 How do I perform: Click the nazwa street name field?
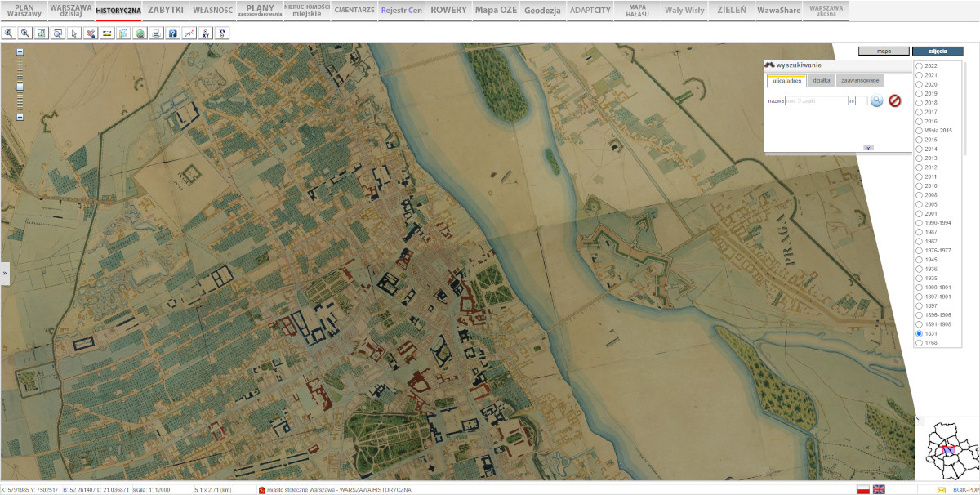pyautogui.click(x=817, y=100)
